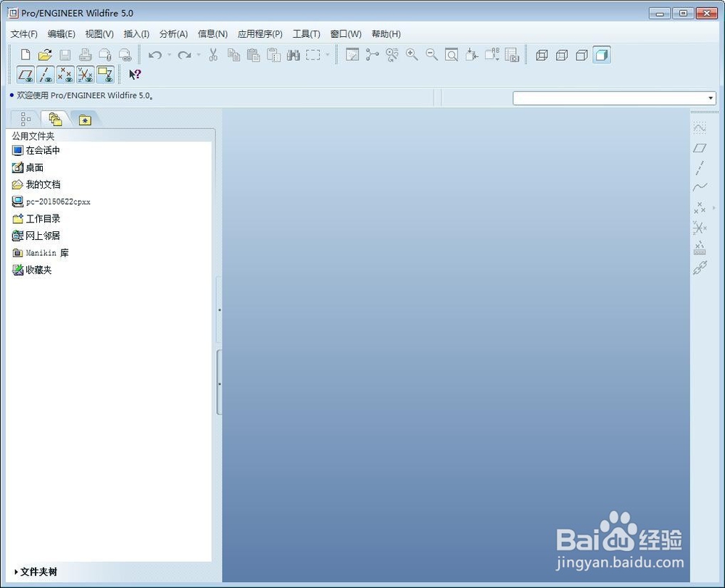Click the Find binoculars icon

[293, 55]
